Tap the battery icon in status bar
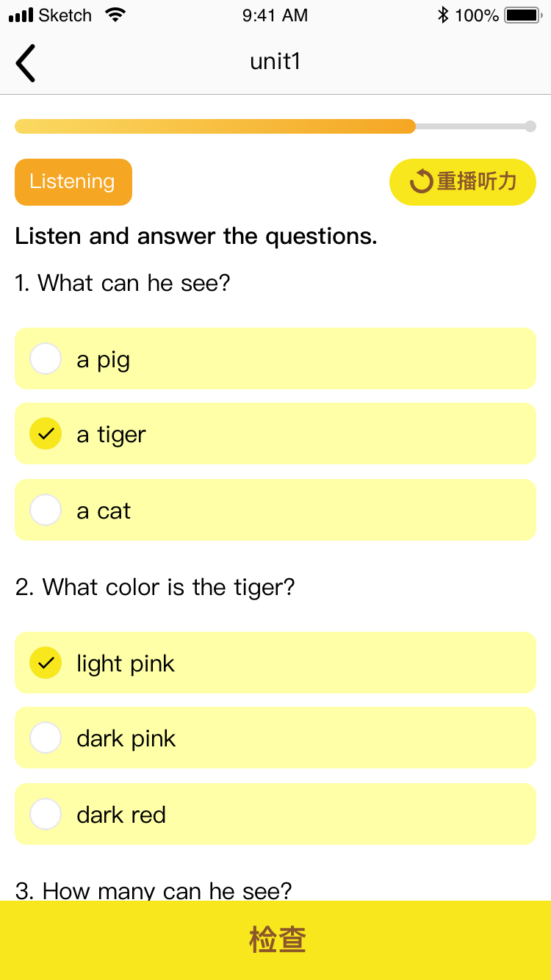 point(522,15)
